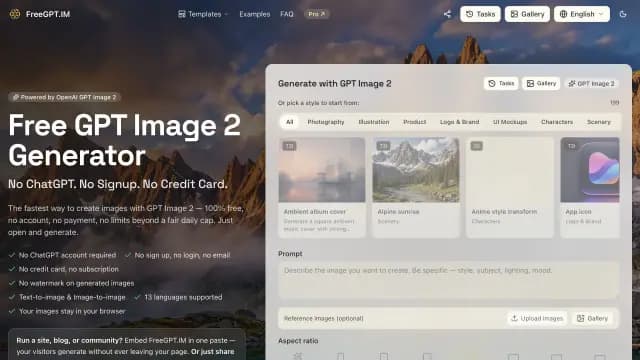Open Gallery for reference images
640x360 pixels.
point(593,318)
